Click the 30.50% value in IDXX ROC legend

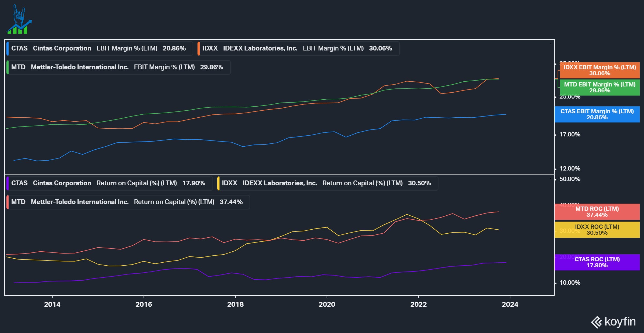coord(419,183)
